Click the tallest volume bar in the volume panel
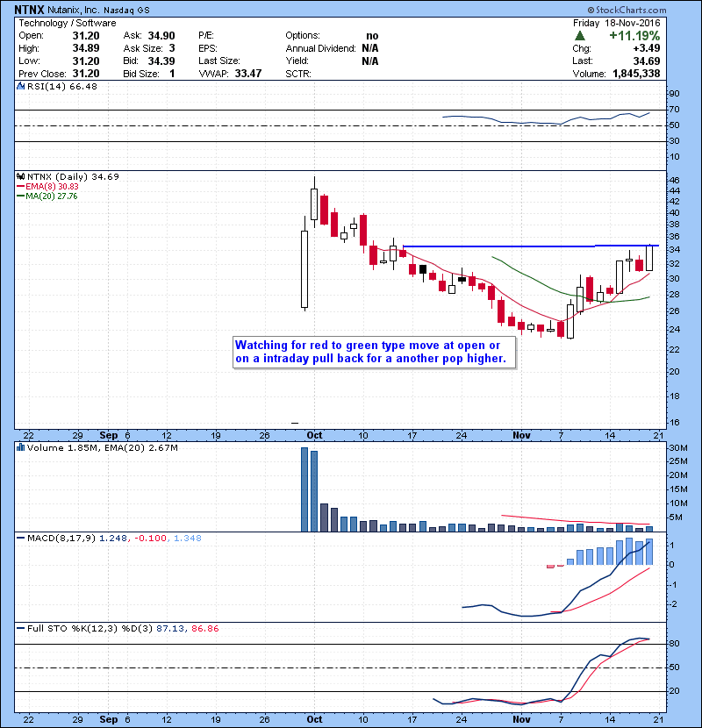Screen dimensions: 702x728 coord(304,489)
